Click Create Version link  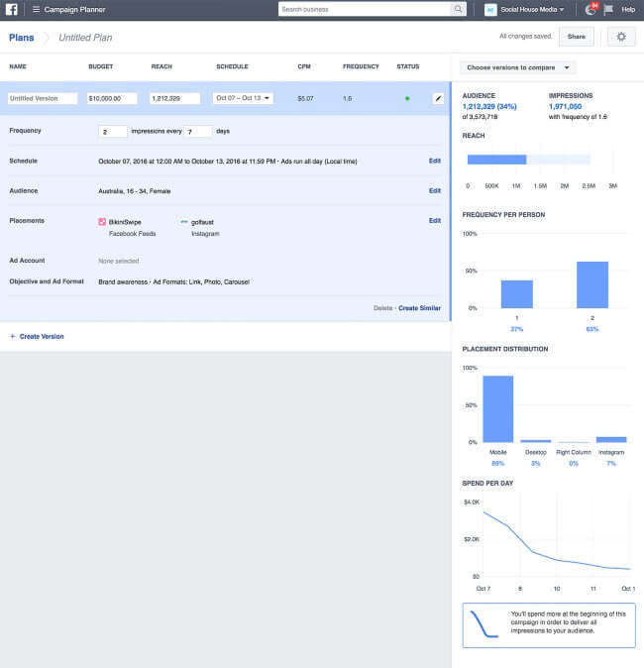(x=41, y=337)
